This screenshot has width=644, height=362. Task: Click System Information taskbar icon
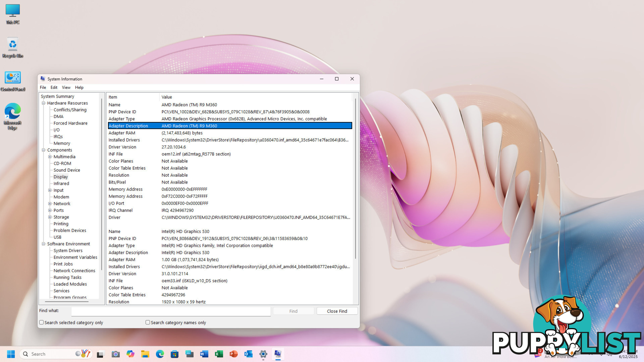coord(278,354)
